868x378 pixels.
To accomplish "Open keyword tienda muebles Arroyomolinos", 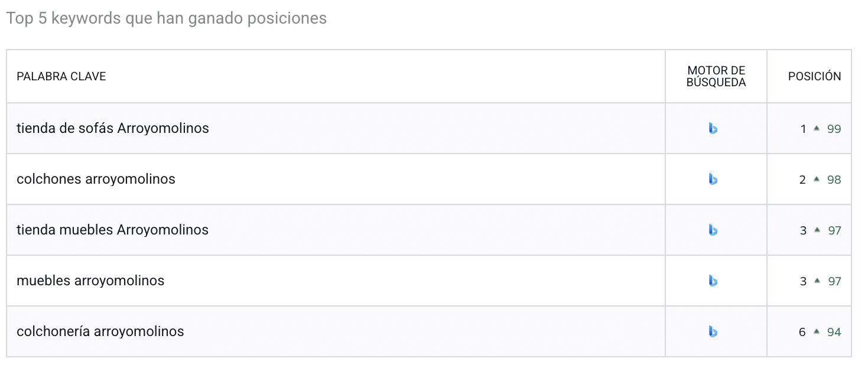I will 112,230.
